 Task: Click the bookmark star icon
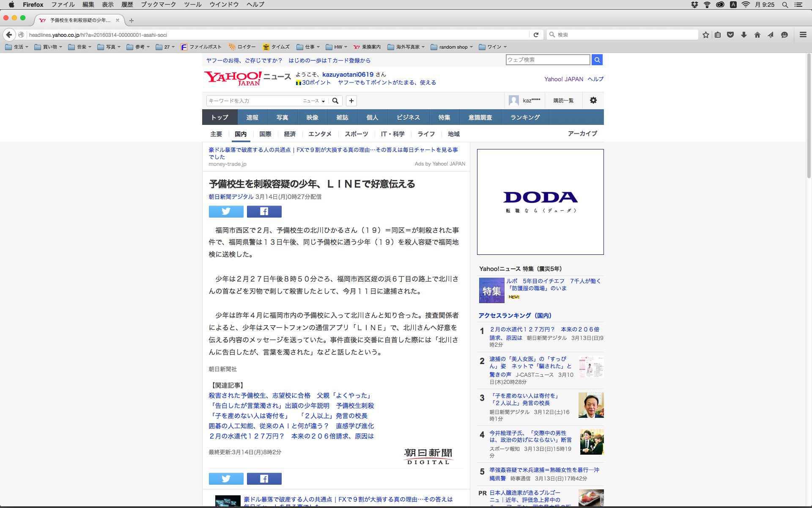click(x=705, y=35)
